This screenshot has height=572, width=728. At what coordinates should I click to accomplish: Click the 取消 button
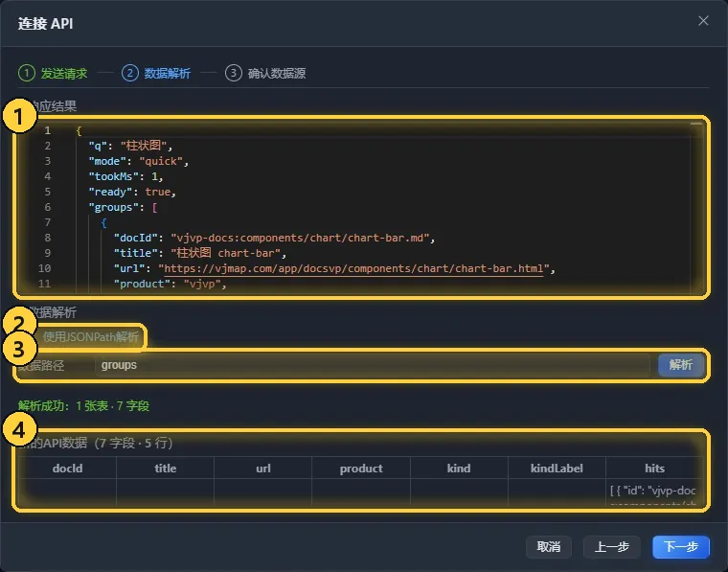point(549,547)
